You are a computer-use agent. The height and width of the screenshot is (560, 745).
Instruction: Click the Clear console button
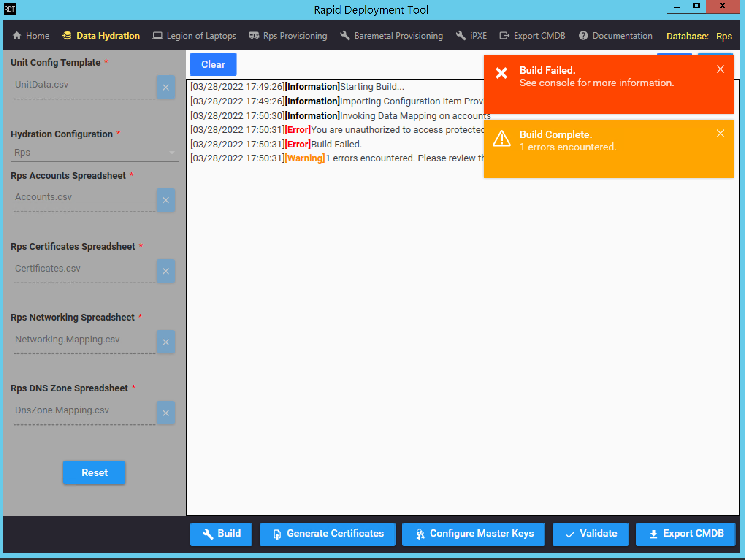pos(213,64)
